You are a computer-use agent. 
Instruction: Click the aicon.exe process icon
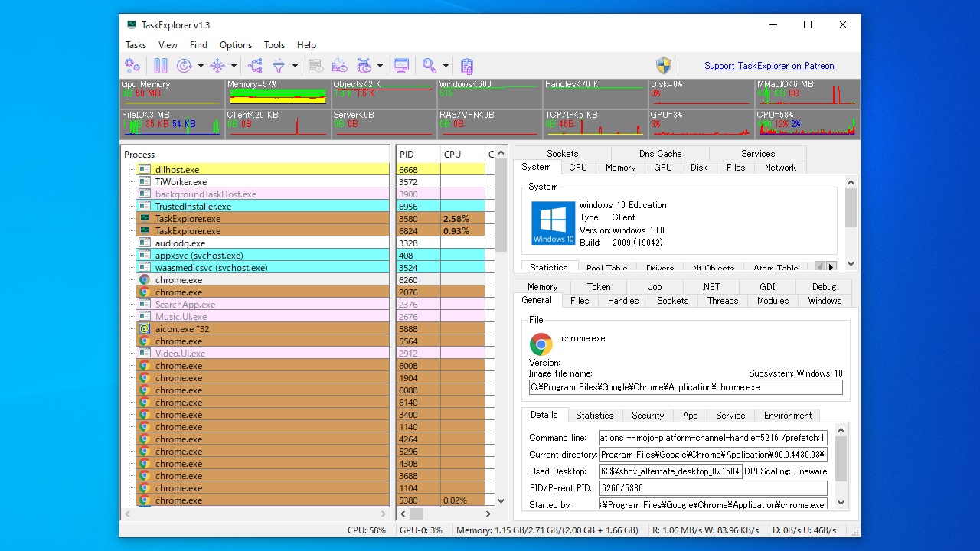pyautogui.click(x=144, y=329)
